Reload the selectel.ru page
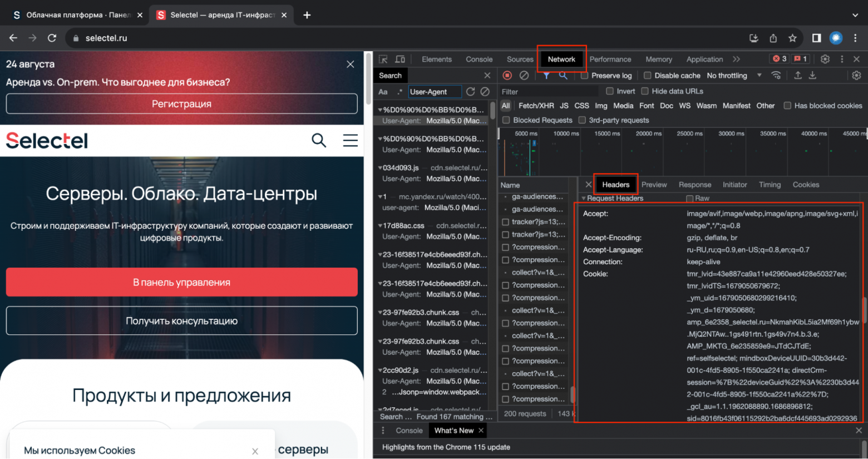 coord(52,38)
